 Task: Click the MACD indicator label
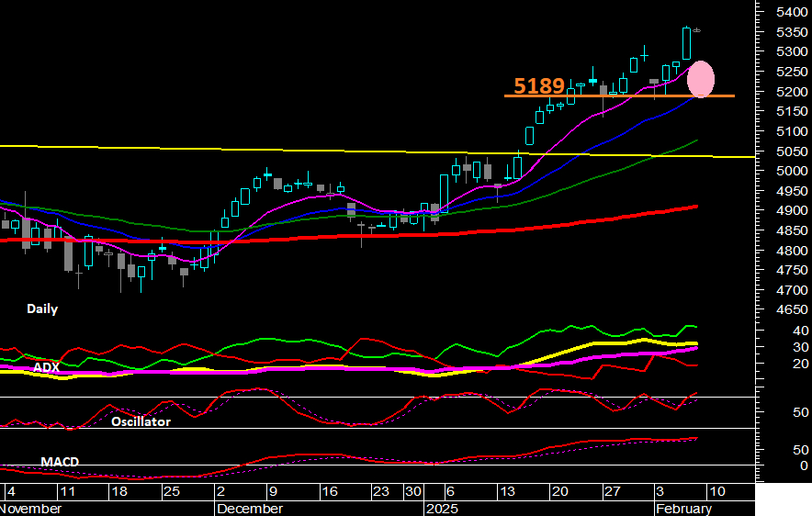60,461
